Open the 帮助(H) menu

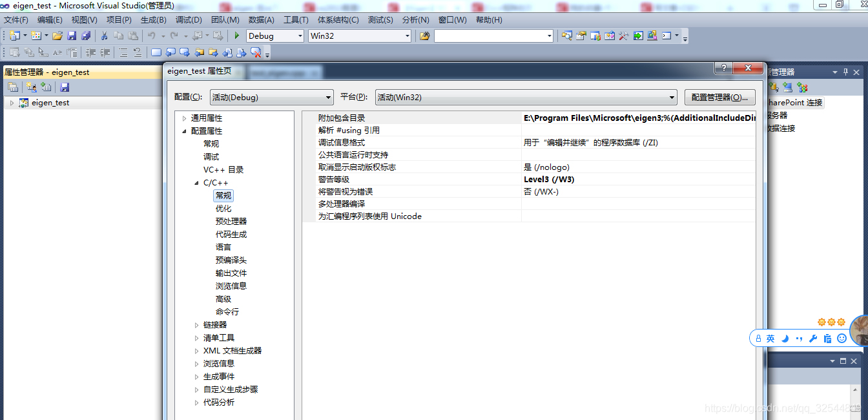[489, 20]
